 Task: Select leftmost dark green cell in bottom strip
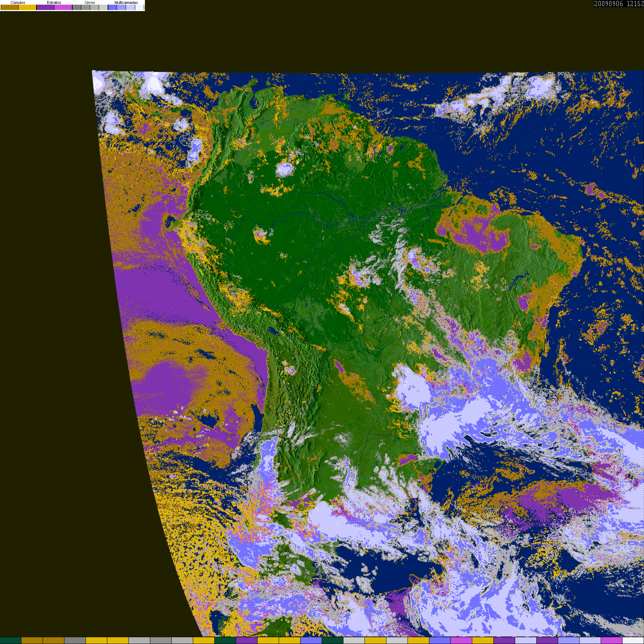click(11, 640)
